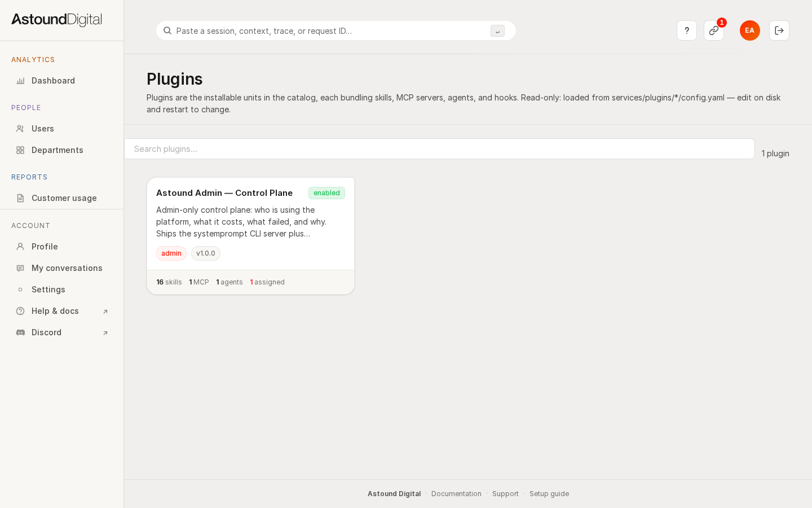Click the ANALYTICS section label
The image size is (812, 508).
[33, 60]
